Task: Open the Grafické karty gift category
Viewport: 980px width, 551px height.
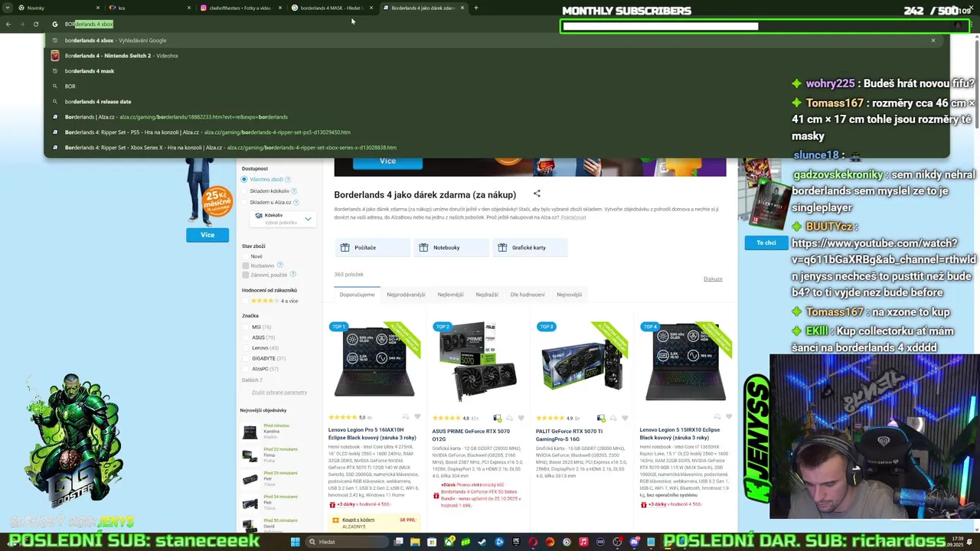Action: click(x=531, y=247)
